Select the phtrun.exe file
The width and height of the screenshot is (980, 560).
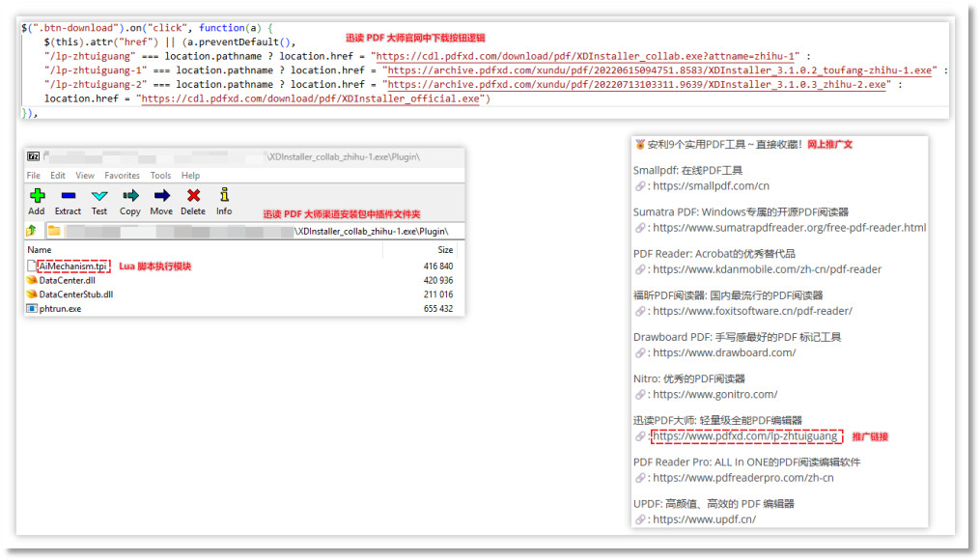point(60,309)
